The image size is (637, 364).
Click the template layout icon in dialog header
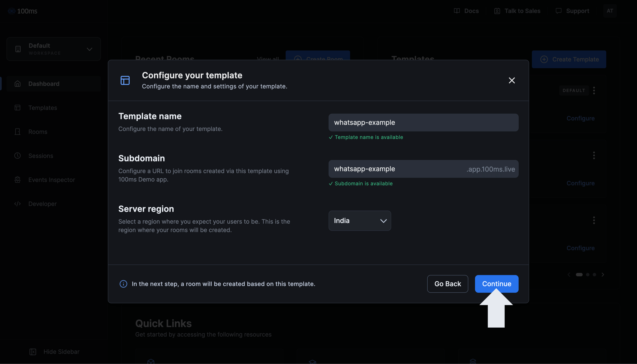[x=125, y=80]
